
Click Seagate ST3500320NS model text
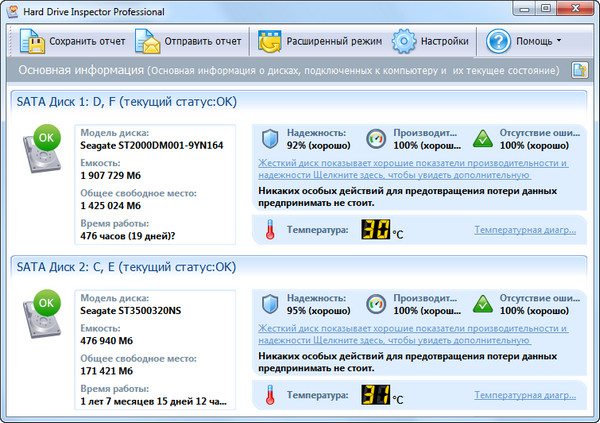coord(130,311)
